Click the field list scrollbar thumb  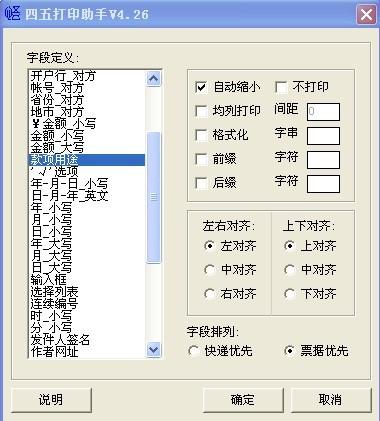click(x=153, y=197)
